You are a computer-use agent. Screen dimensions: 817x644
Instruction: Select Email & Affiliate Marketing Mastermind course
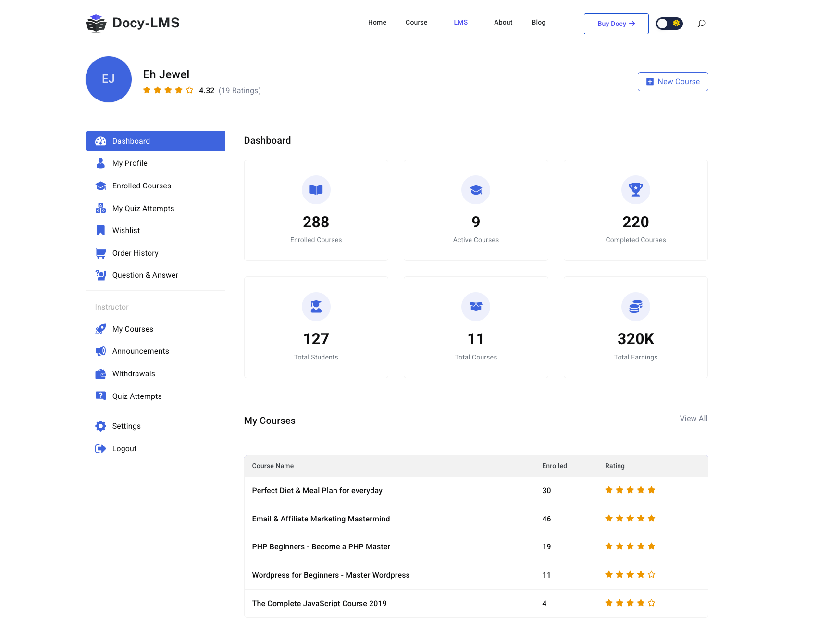(x=321, y=519)
